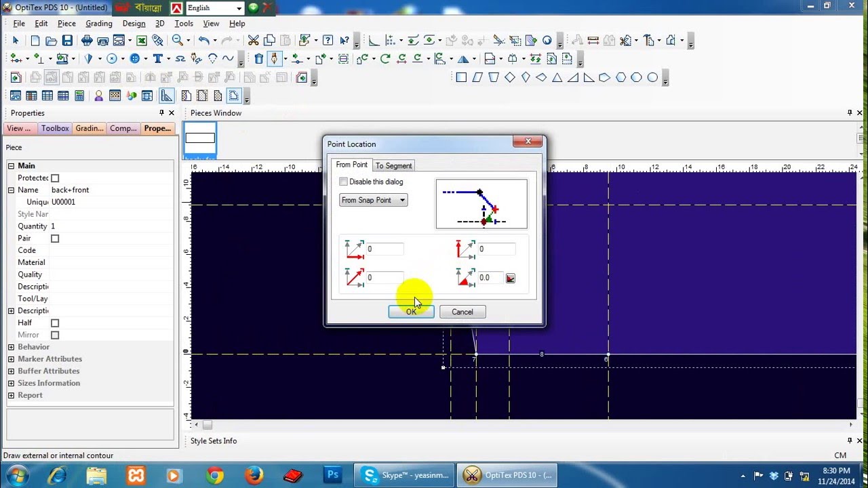Open Photoshop from the taskbar
The width and height of the screenshot is (868, 488).
point(332,475)
